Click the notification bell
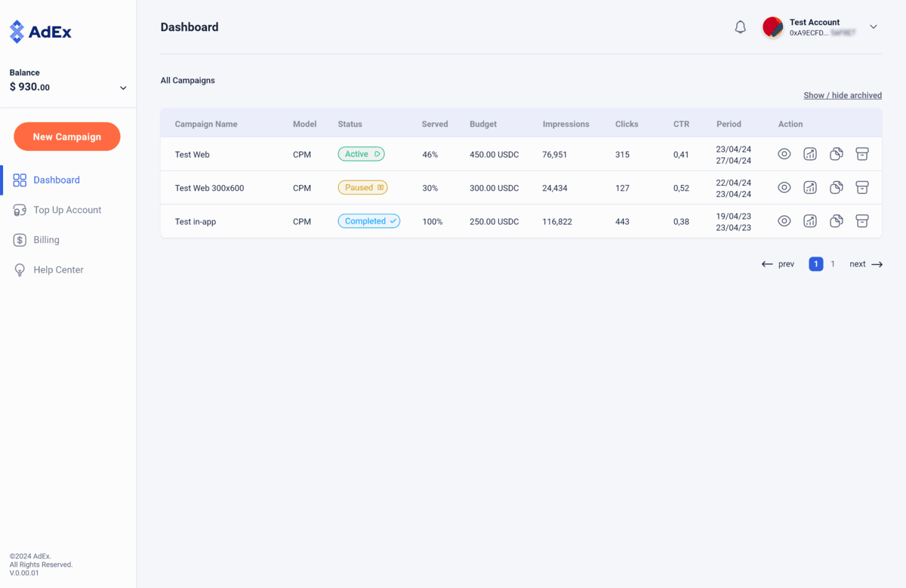Image resolution: width=906 pixels, height=588 pixels. [740, 26]
